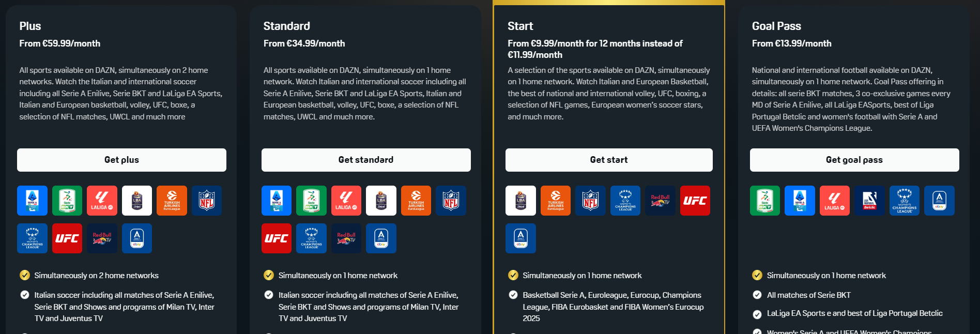Viewport: 980px width, 334px height.
Task: Click the Red Bull TV logo in Plus plan
Action: pyautogui.click(x=102, y=238)
